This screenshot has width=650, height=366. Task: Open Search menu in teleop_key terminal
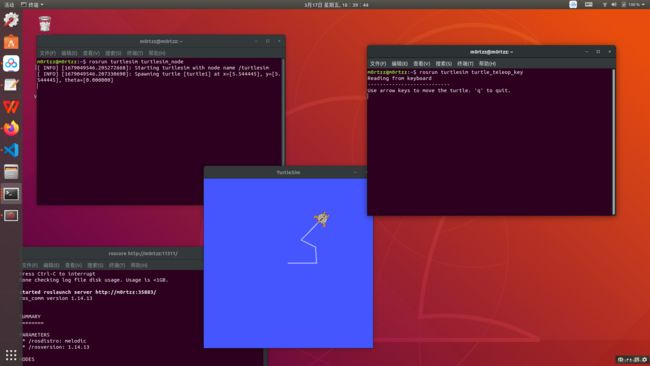pyautogui.click(x=443, y=63)
